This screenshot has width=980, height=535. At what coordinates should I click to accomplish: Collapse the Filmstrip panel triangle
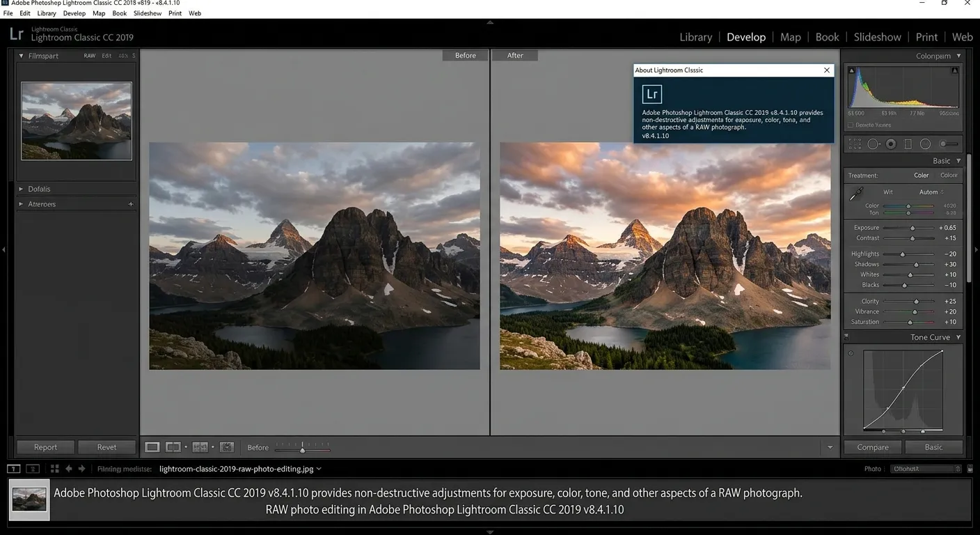[22, 56]
